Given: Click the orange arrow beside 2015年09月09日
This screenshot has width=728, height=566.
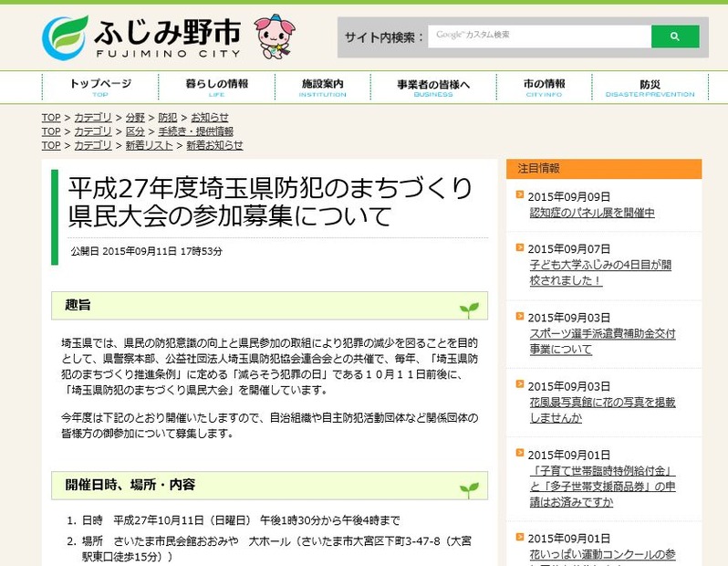Looking at the screenshot, I should 520,195.
